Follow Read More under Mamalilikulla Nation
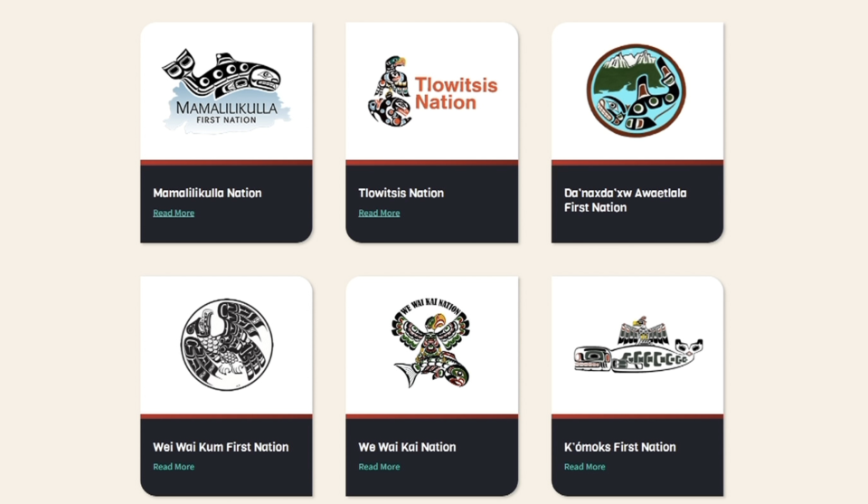 coord(174,213)
